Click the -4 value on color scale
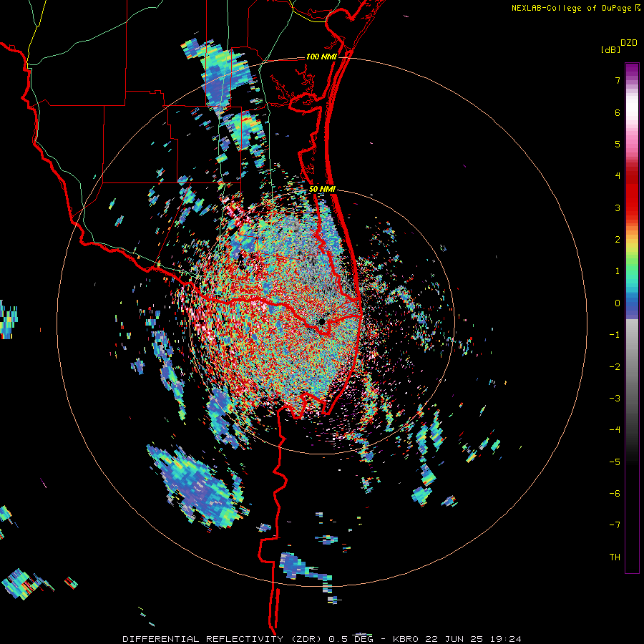The image size is (644, 644). click(x=615, y=430)
